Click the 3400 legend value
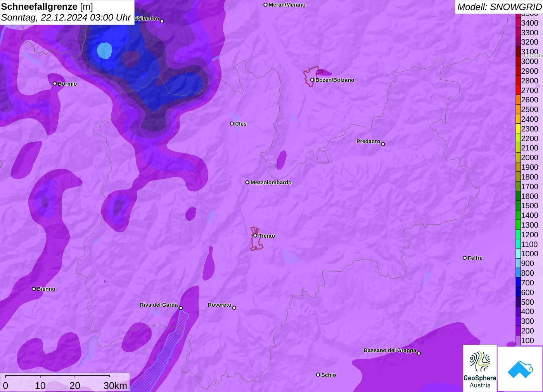 coord(530,23)
